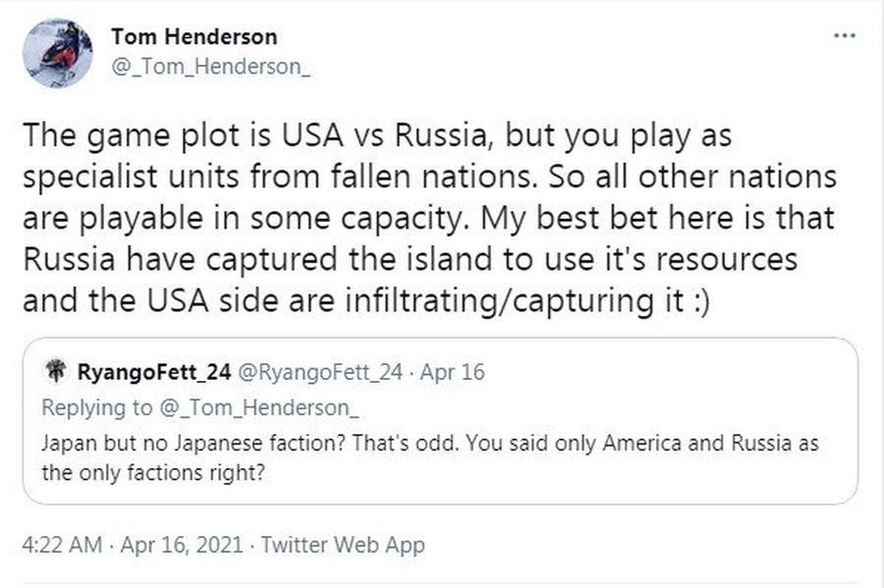
Task: Open Tom Henderson's display name link
Action: pyautogui.click(x=193, y=36)
